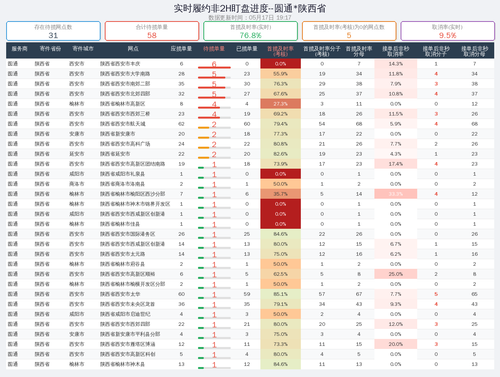Select network 陕西省延安市

pos(115,154)
